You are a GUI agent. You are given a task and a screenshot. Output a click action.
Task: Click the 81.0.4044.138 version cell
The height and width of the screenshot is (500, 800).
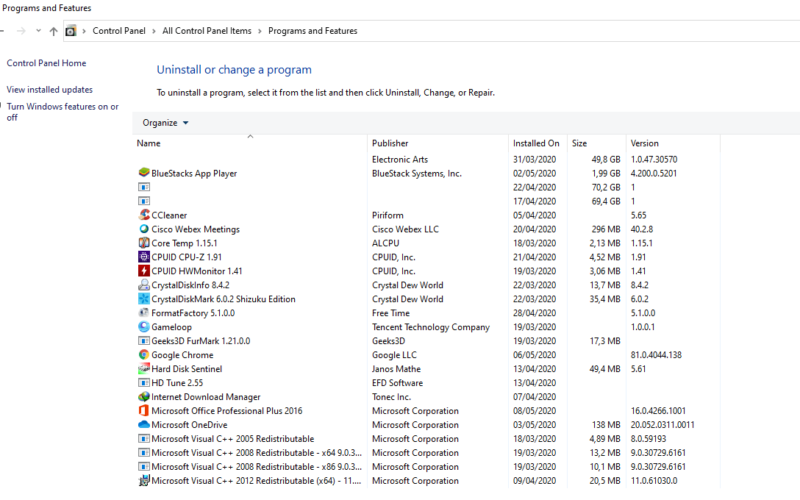coord(656,355)
